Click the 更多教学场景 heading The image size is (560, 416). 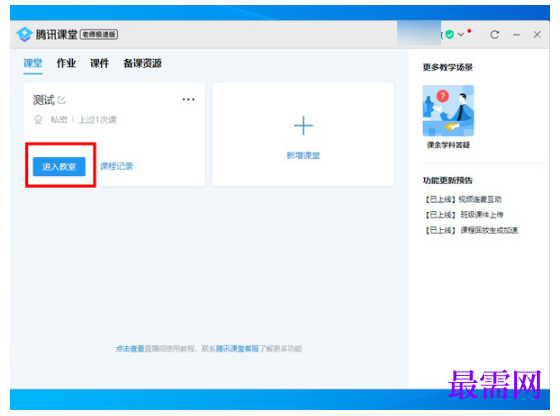point(448,67)
